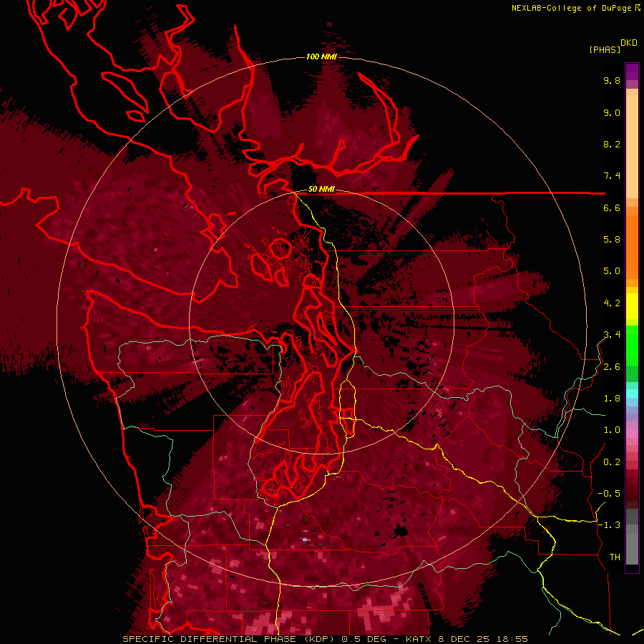Click the 18:55 timestamp
The width and height of the screenshot is (644, 644).
pyautogui.click(x=512, y=639)
